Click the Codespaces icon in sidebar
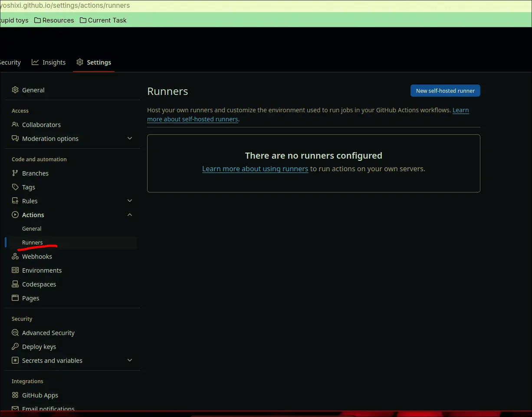The width and height of the screenshot is (532, 417). (x=15, y=284)
